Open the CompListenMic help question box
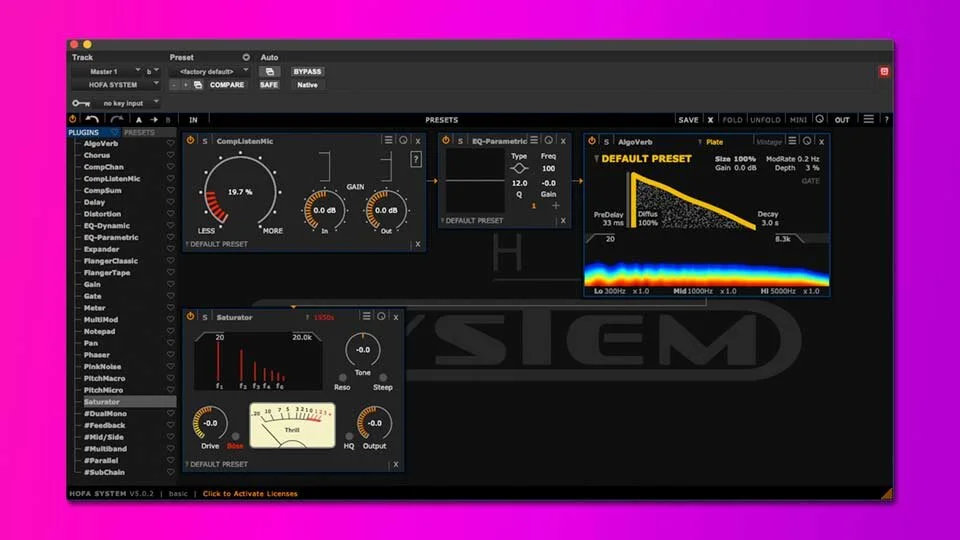The height and width of the screenshot is (540, 960). [416, 160]
